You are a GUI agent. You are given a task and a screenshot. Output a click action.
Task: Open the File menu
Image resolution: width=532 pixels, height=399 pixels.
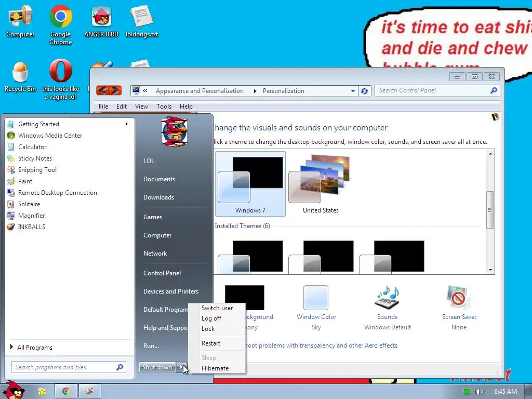point(103,106)
